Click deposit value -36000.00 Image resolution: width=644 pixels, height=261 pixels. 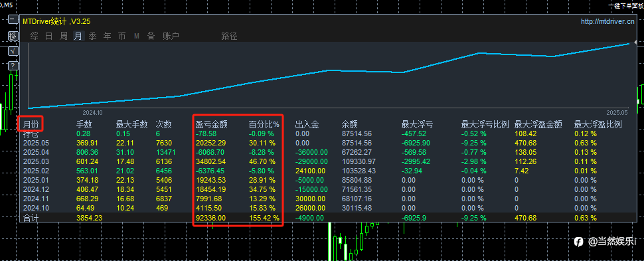[311, 153]
